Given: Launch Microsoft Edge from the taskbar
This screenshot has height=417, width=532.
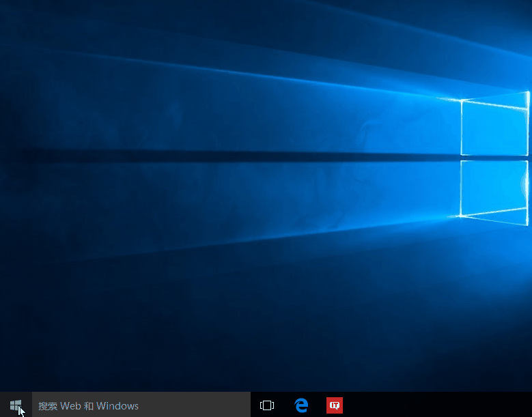Looking at the screenshot, I should tap(301, 405).
